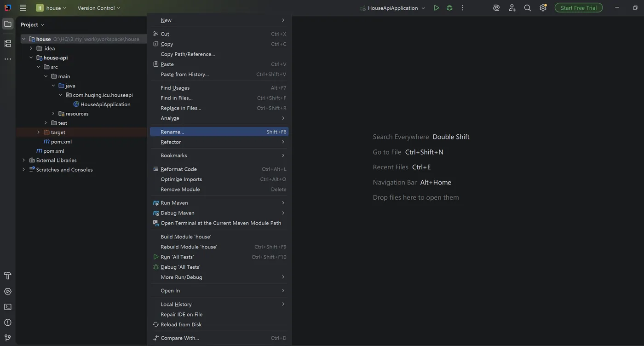Image resolution: width=644 pixels, height=346 pixels.
Task: Expand External Libraries node
Action: (24, 160)
